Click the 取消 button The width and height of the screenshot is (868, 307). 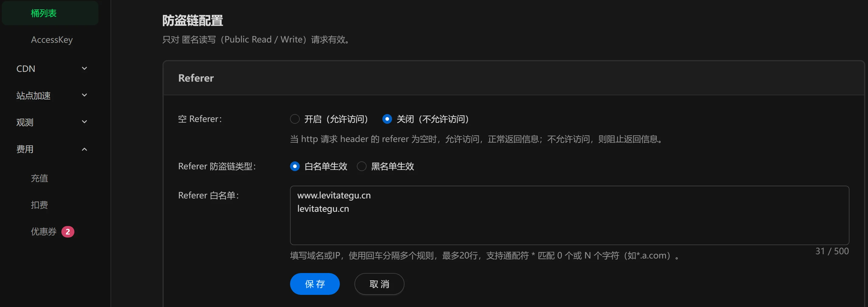click(x=379, y=284)
